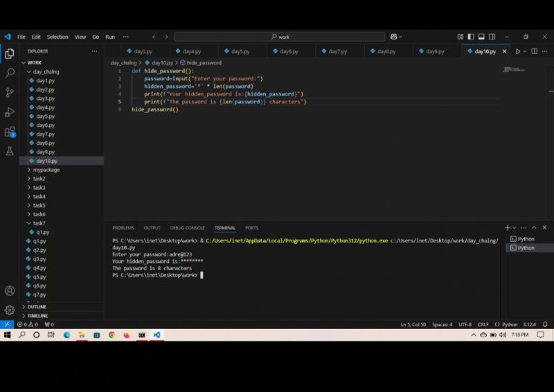554x392 pixels.
Task: Go back navigation arrow
Action: (154, 37)
